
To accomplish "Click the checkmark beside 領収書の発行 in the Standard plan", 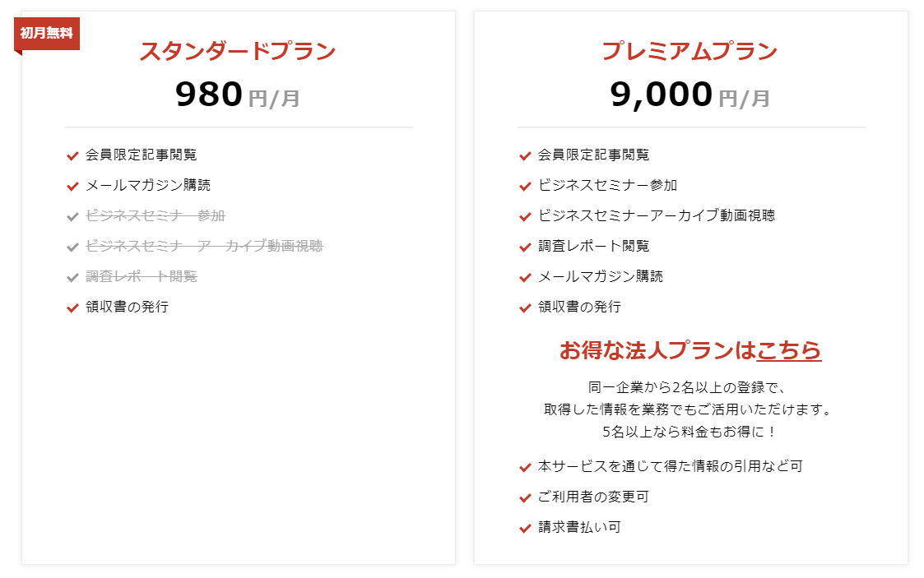I will [x=72, y=307].
